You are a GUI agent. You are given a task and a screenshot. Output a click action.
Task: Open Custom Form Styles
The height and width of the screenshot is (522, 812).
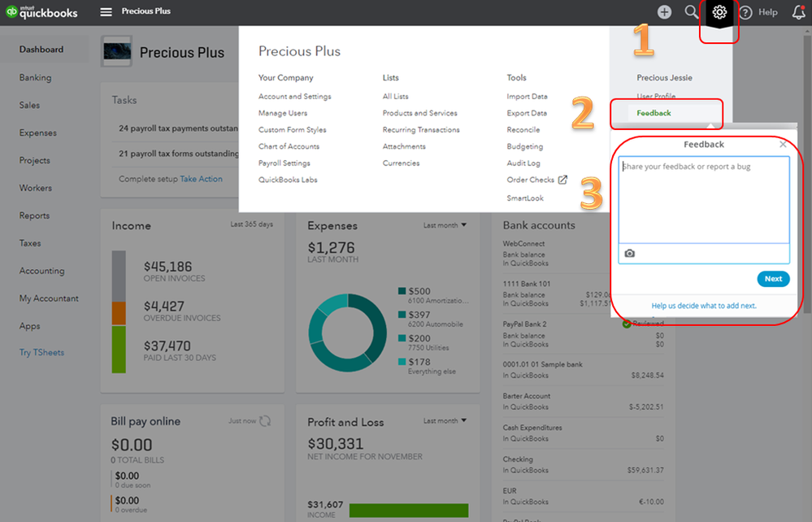tap(292, 129)
